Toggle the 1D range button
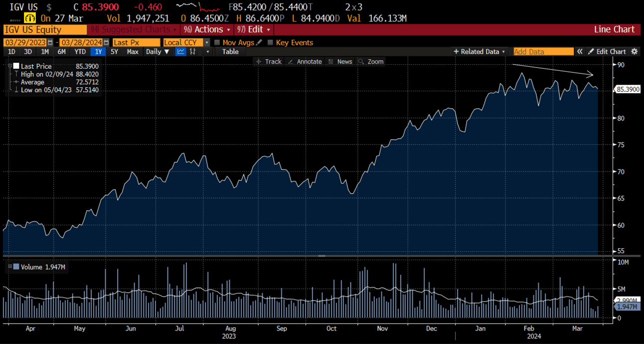Viewport: 644px width, 344px height. pos(11,51)
